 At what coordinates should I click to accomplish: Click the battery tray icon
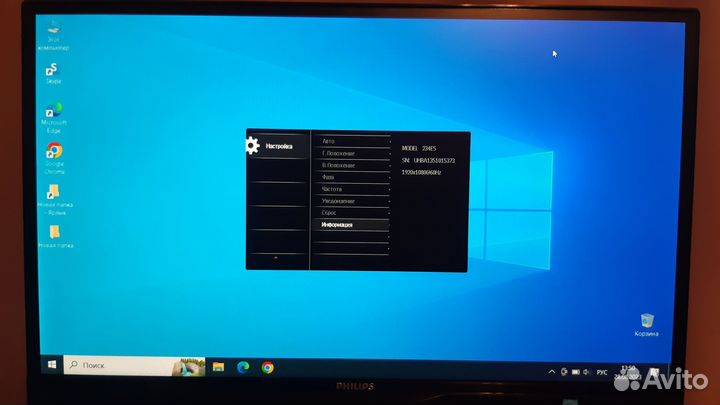(x=575, y=372)
